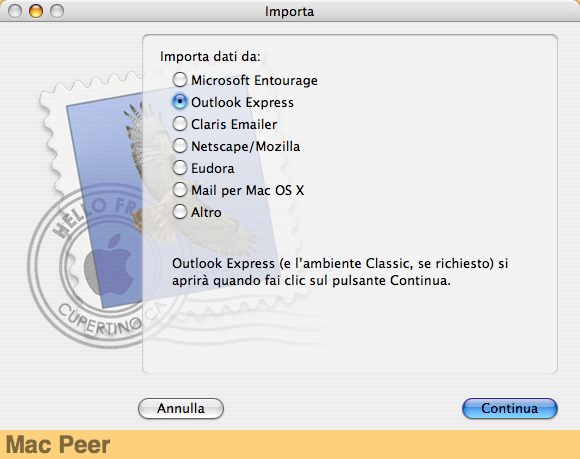
Task: Click the Importa window title
Action: tap(290, 11)
